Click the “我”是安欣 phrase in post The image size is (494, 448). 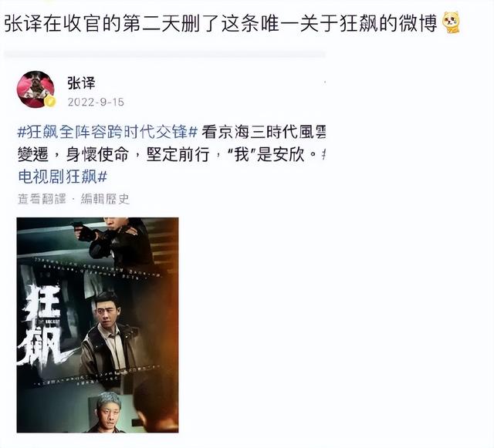[x=270, y=154]
